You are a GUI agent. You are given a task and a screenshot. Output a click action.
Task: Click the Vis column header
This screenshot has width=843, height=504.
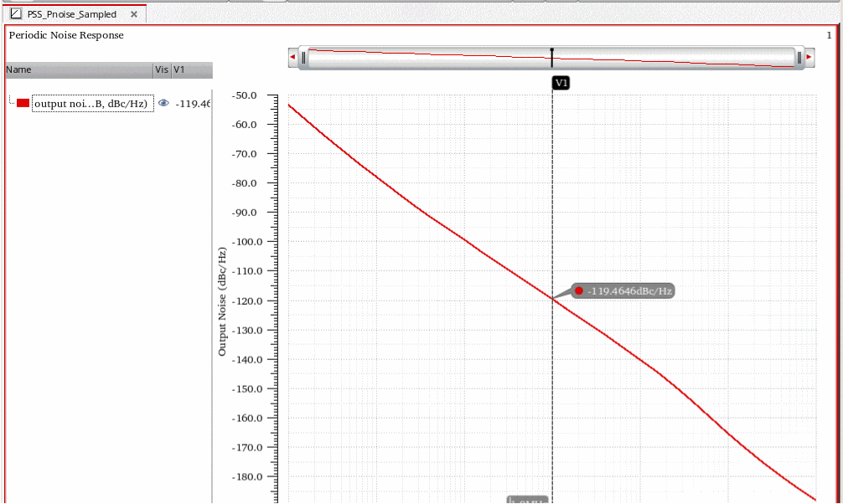point(162,69)
